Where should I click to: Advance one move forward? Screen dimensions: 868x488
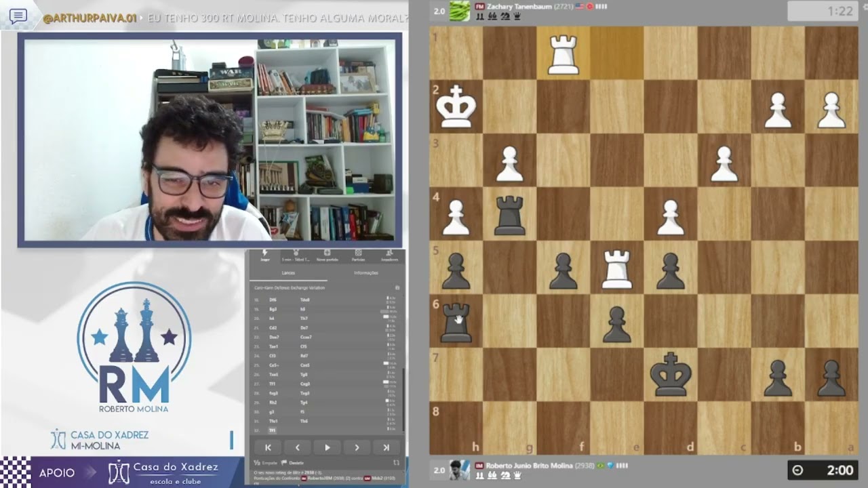click(357, 447)
